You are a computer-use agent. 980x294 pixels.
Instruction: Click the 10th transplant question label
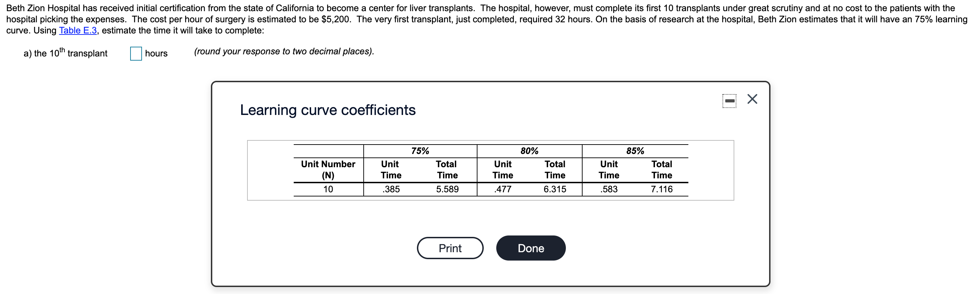point(65,53)
